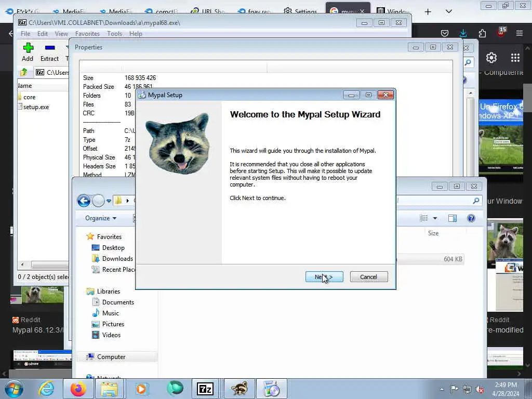Click Next in Mypal Setup wizard

click(324, 277)
